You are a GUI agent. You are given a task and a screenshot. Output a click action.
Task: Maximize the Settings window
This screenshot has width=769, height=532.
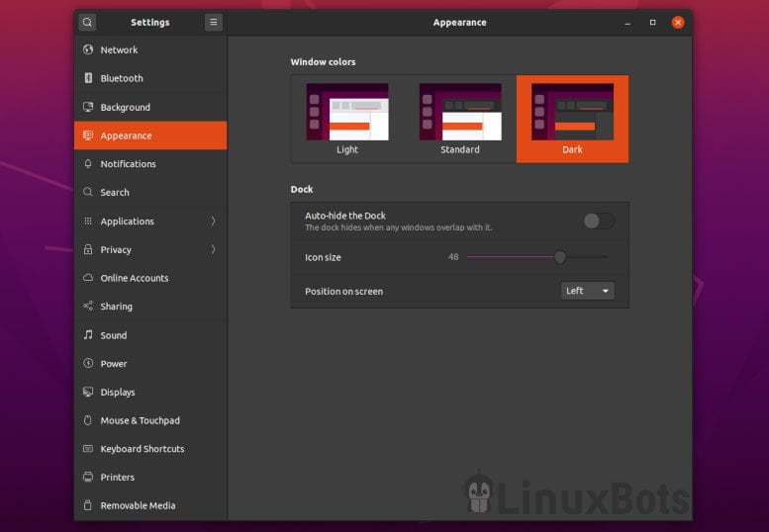[652, 23]
